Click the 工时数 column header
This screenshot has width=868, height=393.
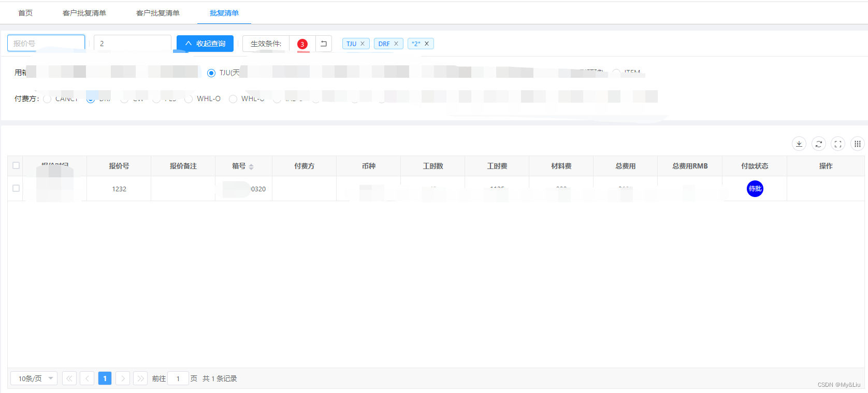click(x=433, y=166)
